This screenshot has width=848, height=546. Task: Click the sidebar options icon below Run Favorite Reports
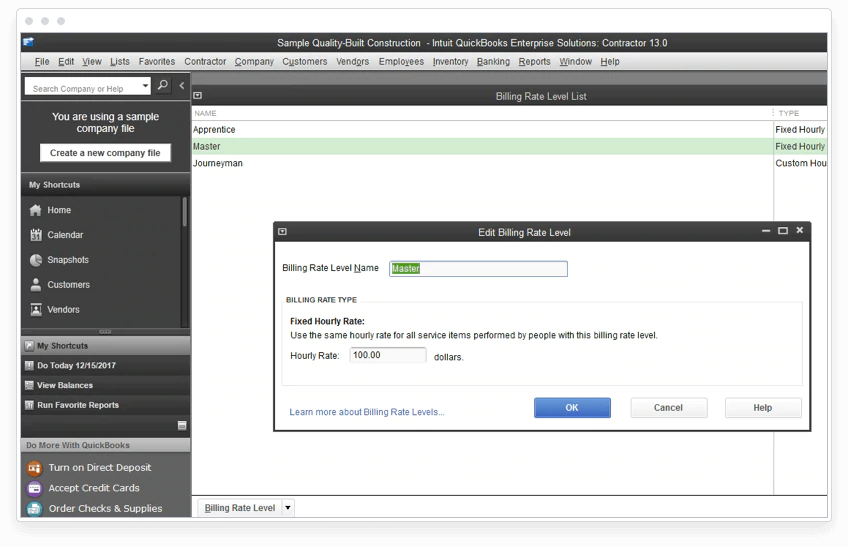point(182,425)
